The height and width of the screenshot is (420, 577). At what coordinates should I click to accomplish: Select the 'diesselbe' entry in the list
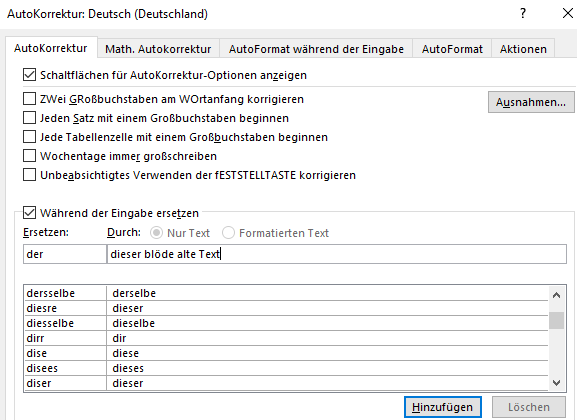(x=286, y=323)
